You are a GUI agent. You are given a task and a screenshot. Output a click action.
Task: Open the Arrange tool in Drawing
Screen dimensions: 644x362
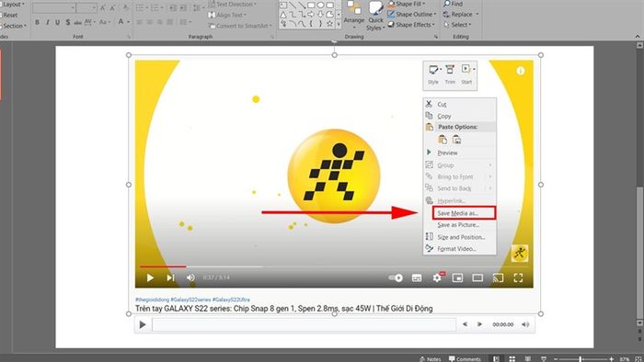(353, 15)
